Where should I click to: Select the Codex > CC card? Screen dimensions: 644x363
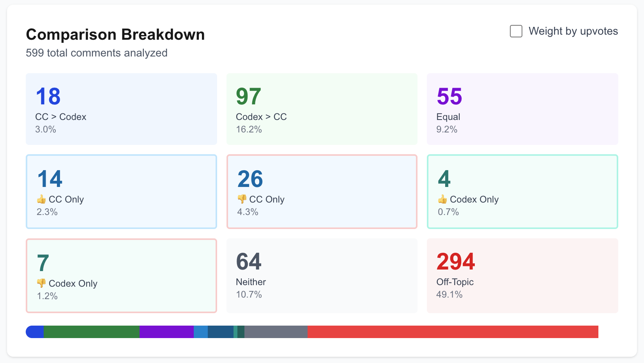click(x=322, y=109)
